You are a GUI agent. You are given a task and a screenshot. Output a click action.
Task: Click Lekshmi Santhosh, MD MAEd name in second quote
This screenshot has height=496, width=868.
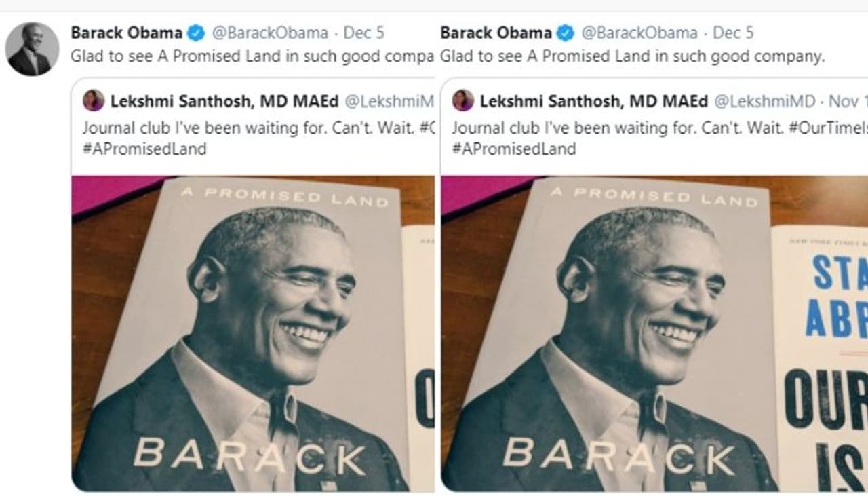(x=593, y=101)
